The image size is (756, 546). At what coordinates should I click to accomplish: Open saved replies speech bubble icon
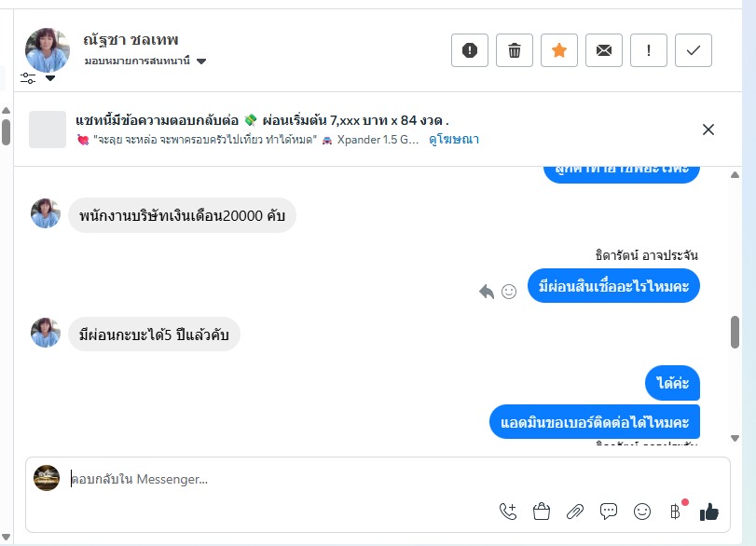point(609,511)
